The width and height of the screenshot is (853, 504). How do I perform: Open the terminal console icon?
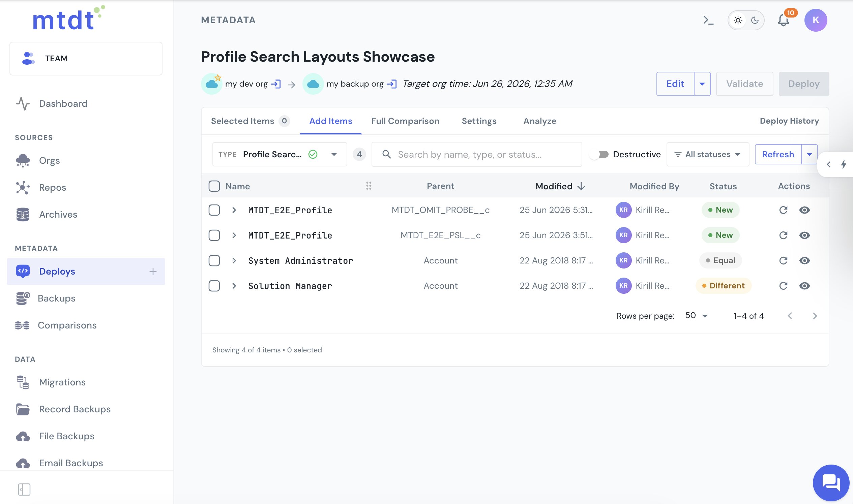point(708,20)
